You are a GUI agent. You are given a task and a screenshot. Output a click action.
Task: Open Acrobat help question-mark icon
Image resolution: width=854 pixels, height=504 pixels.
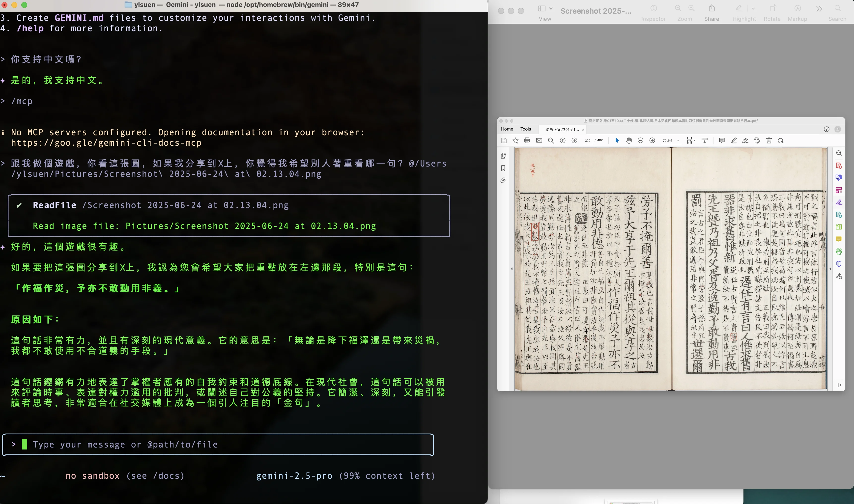pos(826,129)
